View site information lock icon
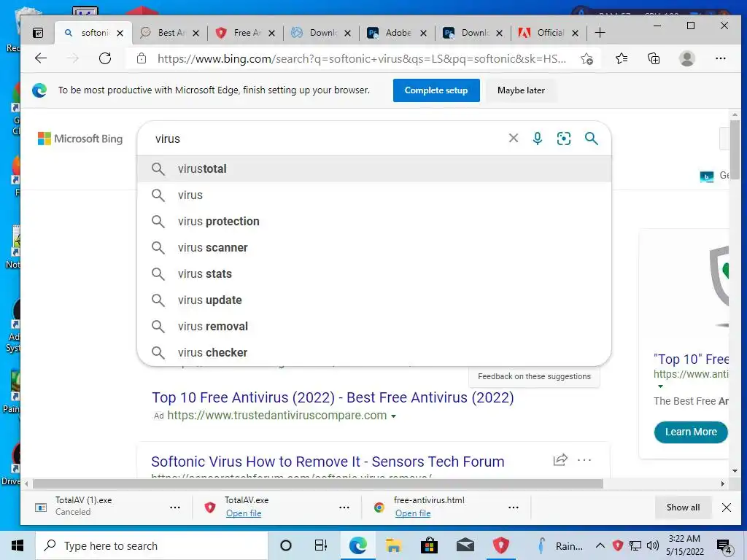747x560 pixels. [x=142, y=58]
